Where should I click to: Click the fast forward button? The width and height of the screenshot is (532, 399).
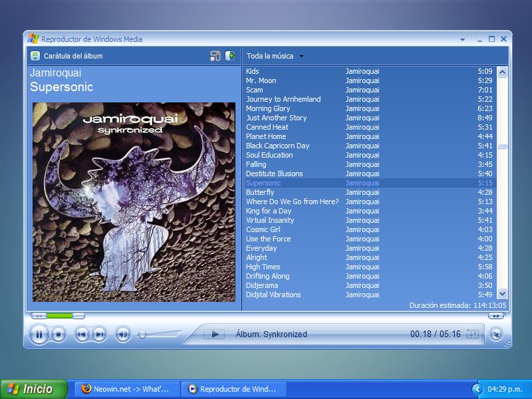click(x=495, y=316)
